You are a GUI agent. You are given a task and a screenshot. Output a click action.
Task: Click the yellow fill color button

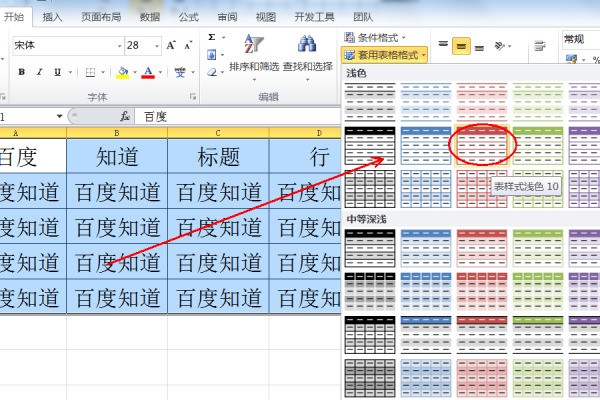[x=121, y=72]
